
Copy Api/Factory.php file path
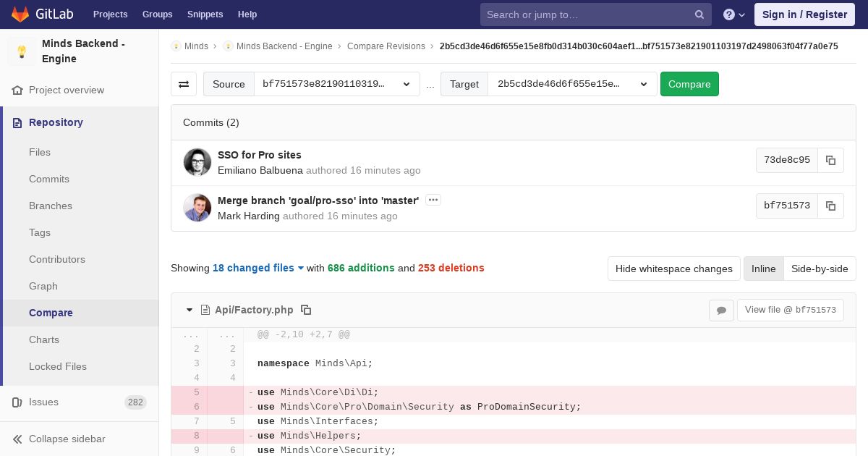(306, 310)
